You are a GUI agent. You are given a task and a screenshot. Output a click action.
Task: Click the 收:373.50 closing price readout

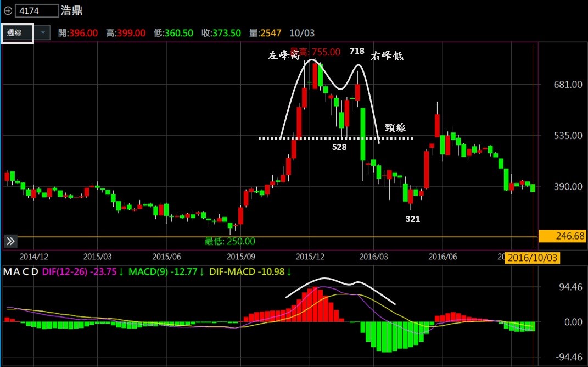point(221,33)
